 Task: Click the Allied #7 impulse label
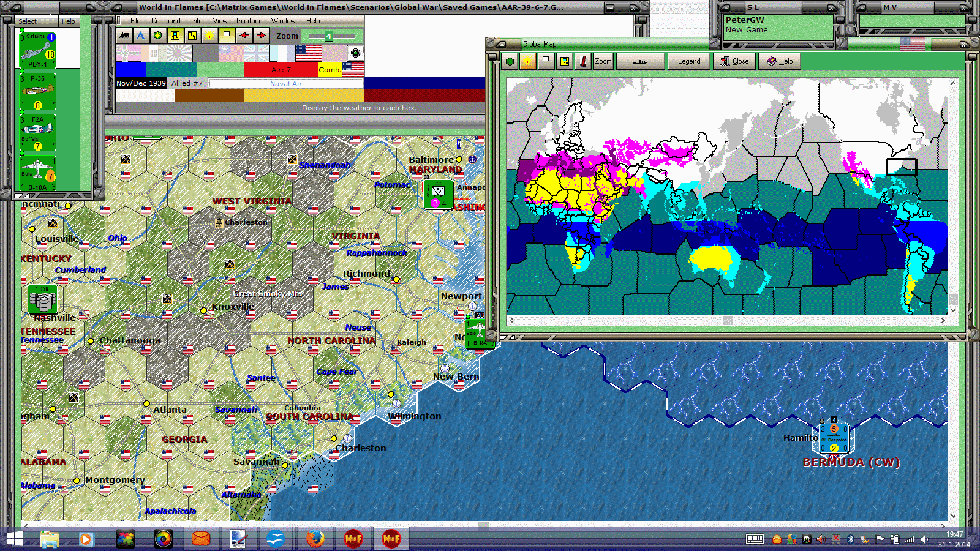tap(187, 83)
